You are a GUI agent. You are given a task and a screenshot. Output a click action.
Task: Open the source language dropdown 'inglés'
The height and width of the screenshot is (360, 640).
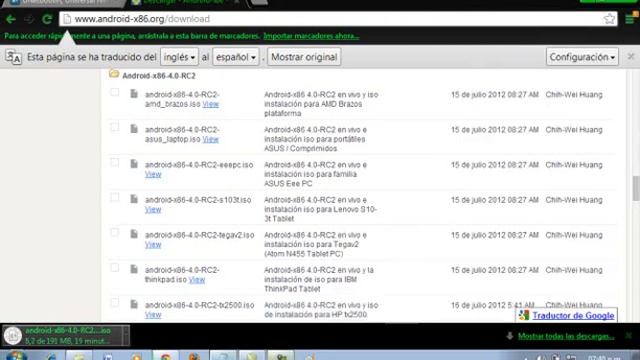(x=179, y=57)
